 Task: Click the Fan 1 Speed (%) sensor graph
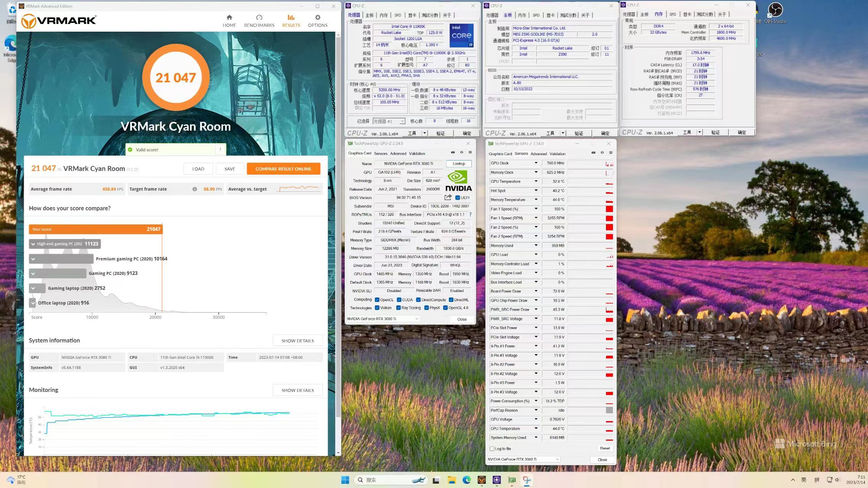coord(590,209)
